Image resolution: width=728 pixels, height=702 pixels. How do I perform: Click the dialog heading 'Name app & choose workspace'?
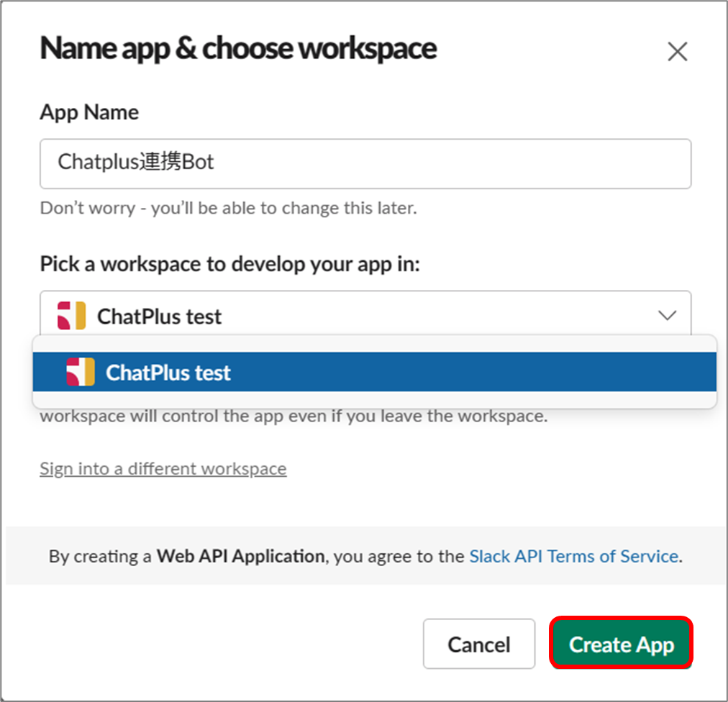[238, 49]
